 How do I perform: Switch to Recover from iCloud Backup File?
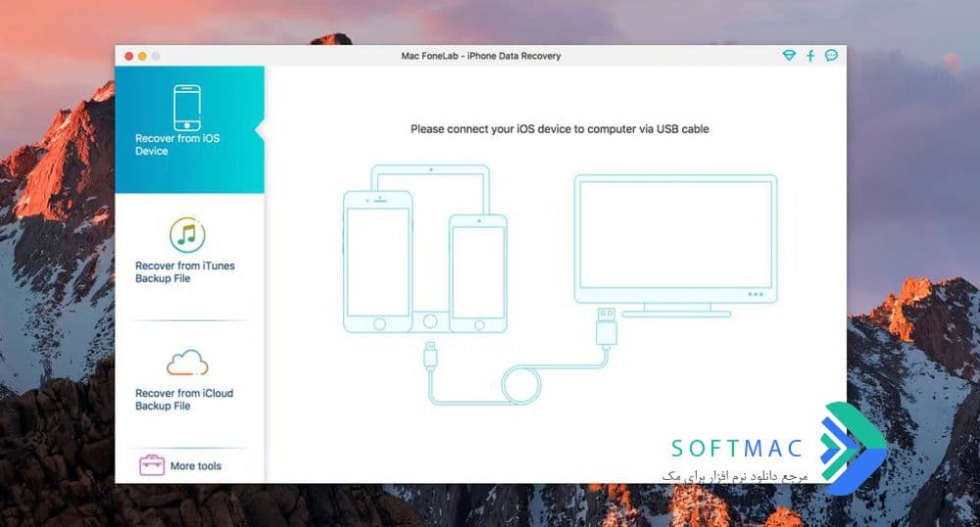189,382
